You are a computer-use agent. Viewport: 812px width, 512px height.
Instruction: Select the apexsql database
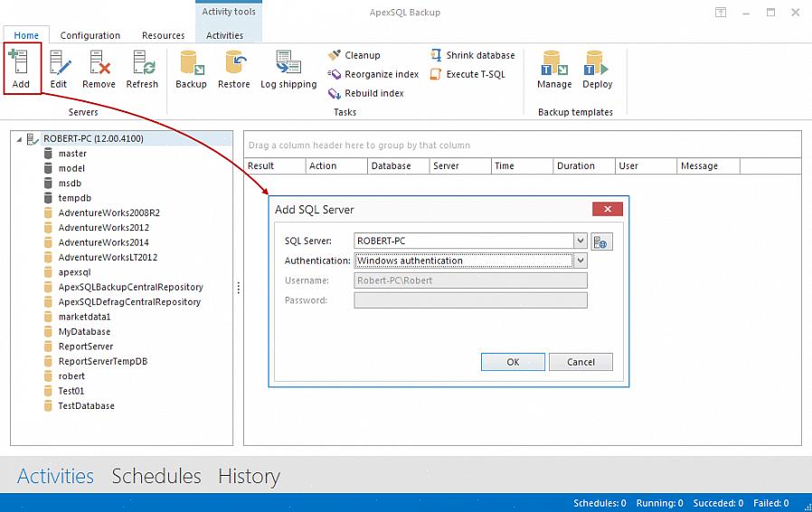pos(74,272)
